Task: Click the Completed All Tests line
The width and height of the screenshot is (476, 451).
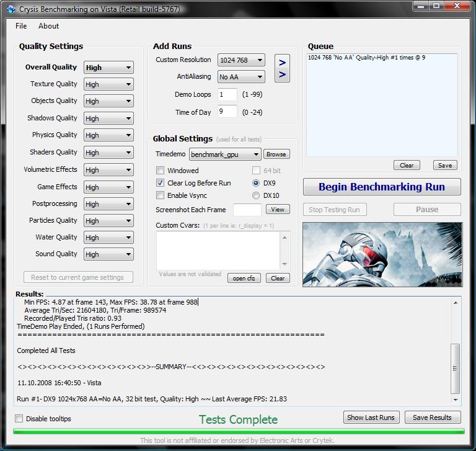Action: pos(46,351)
